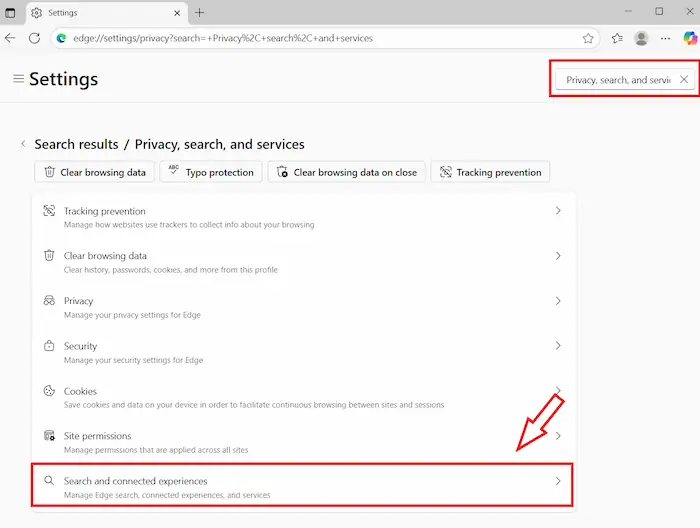This screenshot has height=528, width=700.
Task: Select the Typo protection shortcut
Action: tap(210, 172)
